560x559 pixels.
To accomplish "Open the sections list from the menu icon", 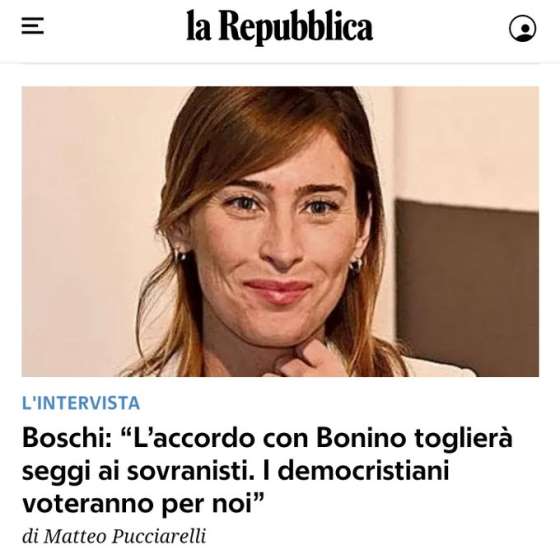I will pos(32,26).
